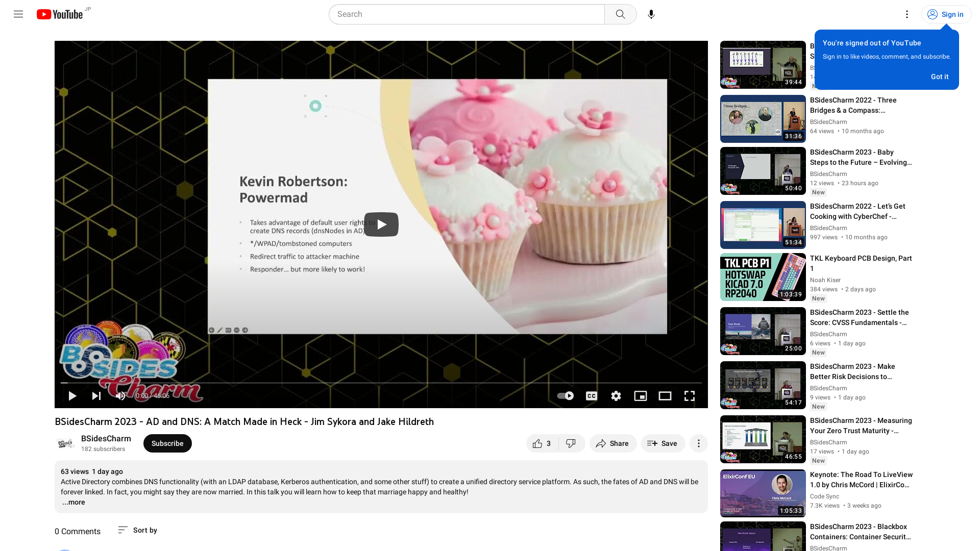The height and width of the screenshot is (551, 980).
Task: Mute the video volume icon
Action: 120,396
